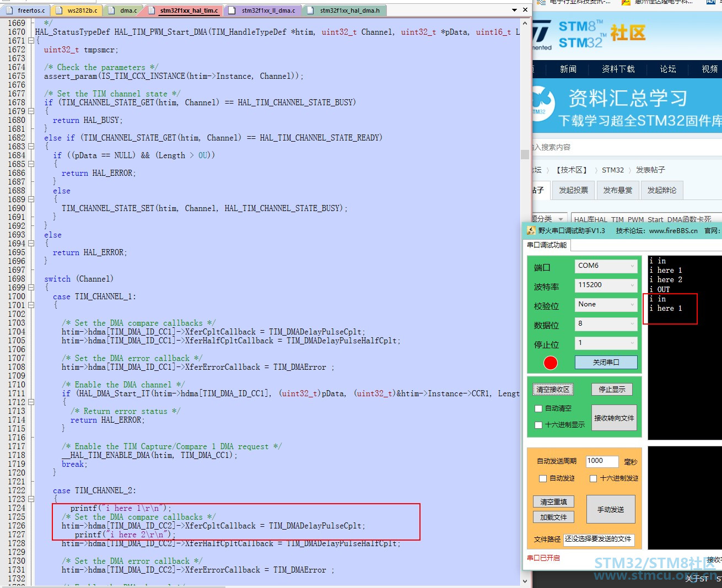This screenshot has height=588, width=722.
Task: Collapse the fold marker at line 1679
Action: click(31, 111)
